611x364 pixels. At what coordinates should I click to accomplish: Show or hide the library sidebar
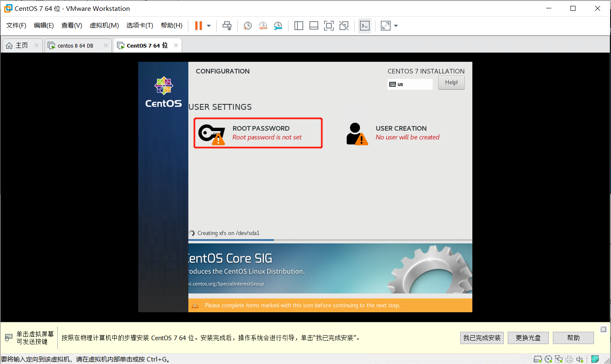[299, 26]
